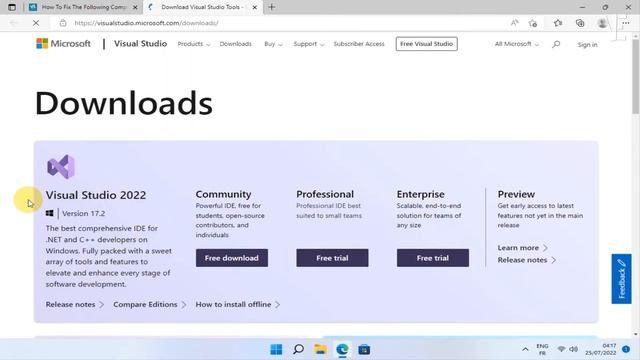
Task: Expand the Products menu
Action: (194, 44)
